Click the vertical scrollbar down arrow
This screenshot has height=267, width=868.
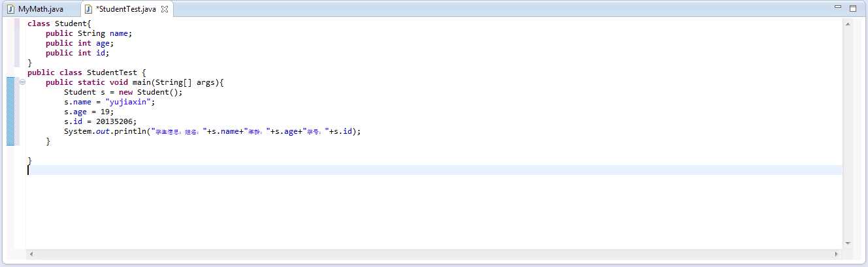[x=848, y=243]
